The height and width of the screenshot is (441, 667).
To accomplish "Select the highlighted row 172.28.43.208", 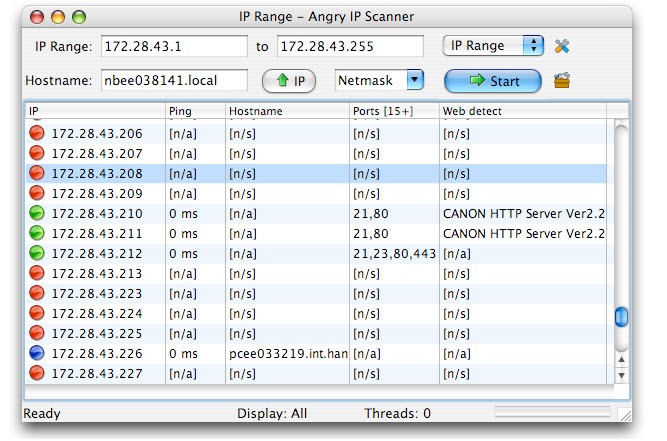I will point(316,174).
